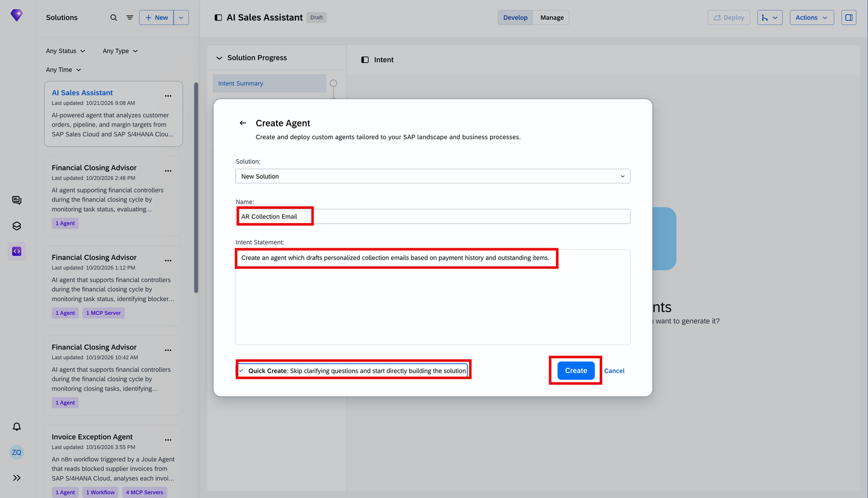868x498 pixels.
Task: Open the Actions dropdown menu
Action: [x=812, y=17]
